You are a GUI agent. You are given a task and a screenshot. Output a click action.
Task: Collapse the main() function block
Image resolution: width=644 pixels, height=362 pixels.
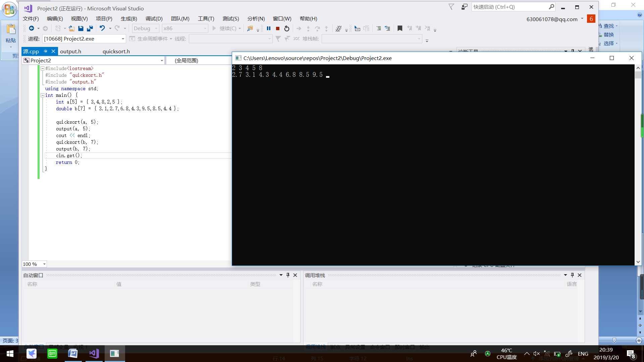[43, 95]
